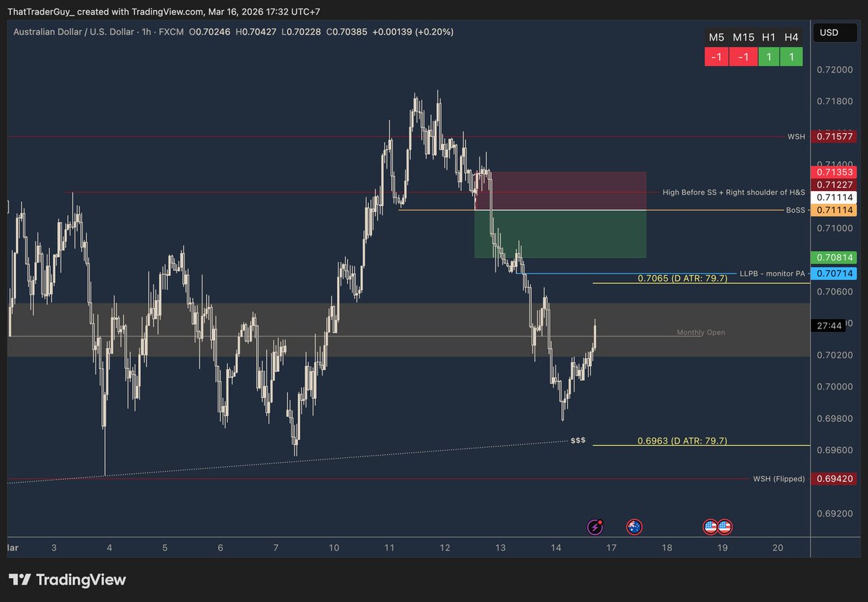This screenshot has width=868, height=602.
Task: Click the BoSS 0.71114 orange price label
Action: pyautogui.click(x=835, y=210)
